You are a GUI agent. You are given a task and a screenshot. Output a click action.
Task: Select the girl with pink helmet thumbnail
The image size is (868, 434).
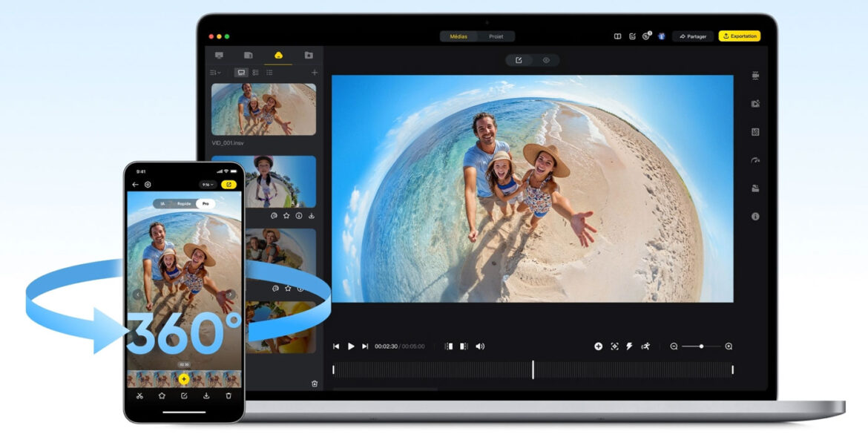[x=280, y=182]
